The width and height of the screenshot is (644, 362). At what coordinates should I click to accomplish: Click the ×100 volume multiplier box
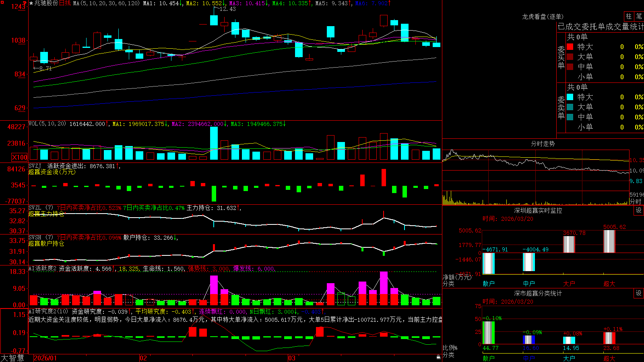tap(20, 157)
